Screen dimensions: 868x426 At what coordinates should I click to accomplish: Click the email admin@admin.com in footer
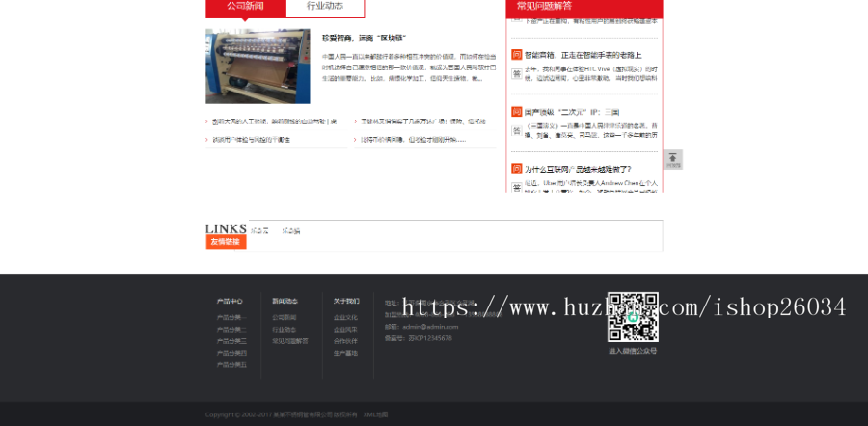coord(430,327)
